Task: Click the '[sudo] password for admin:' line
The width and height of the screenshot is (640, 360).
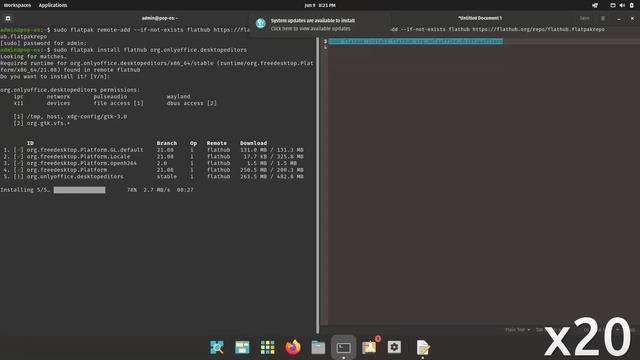Action: pos(43,43)
